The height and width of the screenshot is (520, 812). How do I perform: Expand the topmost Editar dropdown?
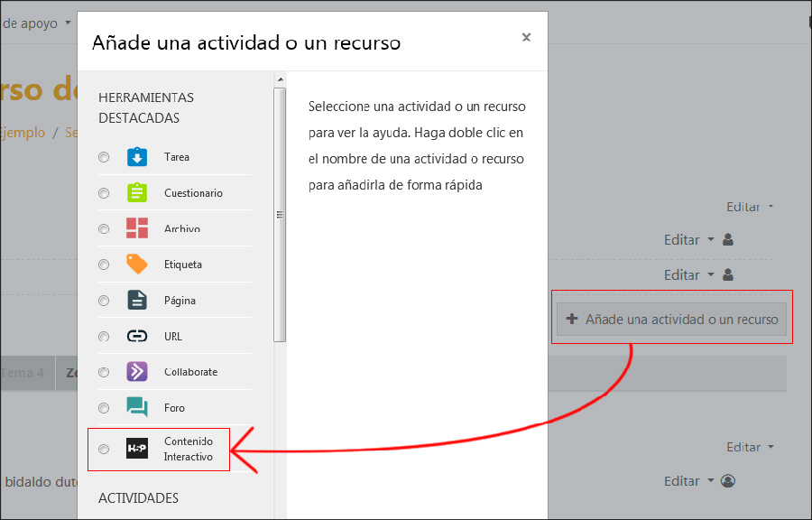pos(750,207)
